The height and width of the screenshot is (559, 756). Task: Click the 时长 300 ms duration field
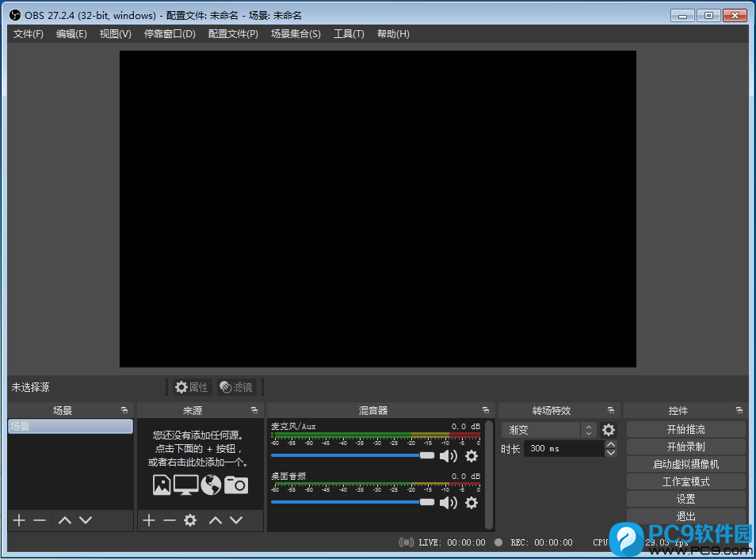click(x=563, y=449)
